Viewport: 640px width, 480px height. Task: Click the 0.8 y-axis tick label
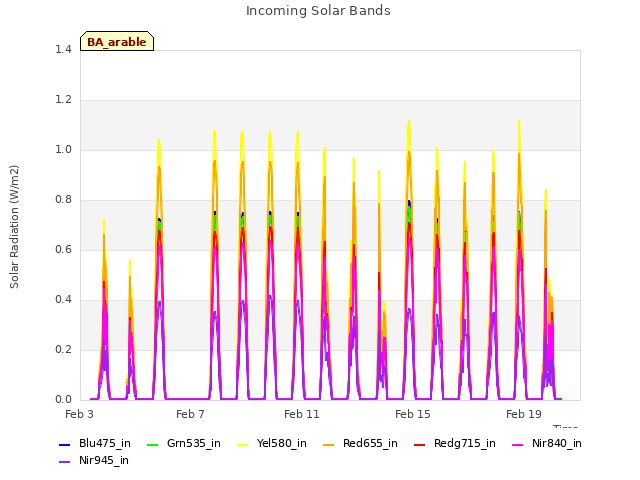63,200
